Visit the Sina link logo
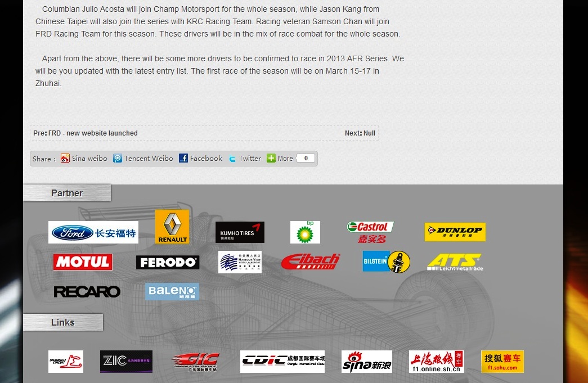The width and height of the screenshot is (588, 383). click(367, 362)
